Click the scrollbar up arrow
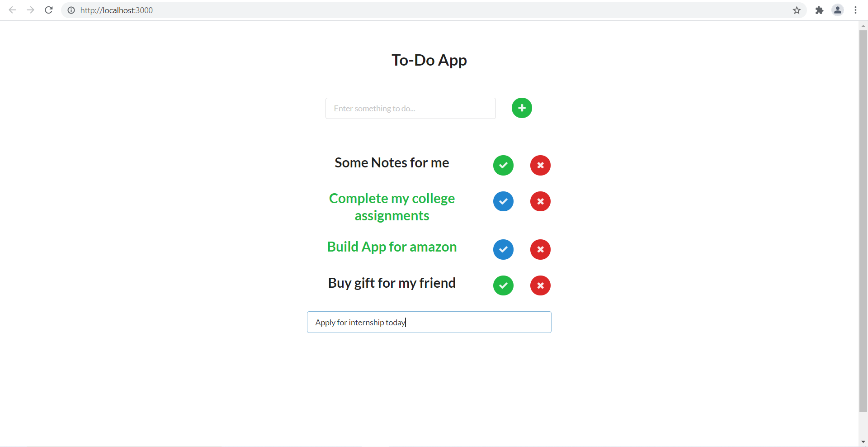 (863, 26)
